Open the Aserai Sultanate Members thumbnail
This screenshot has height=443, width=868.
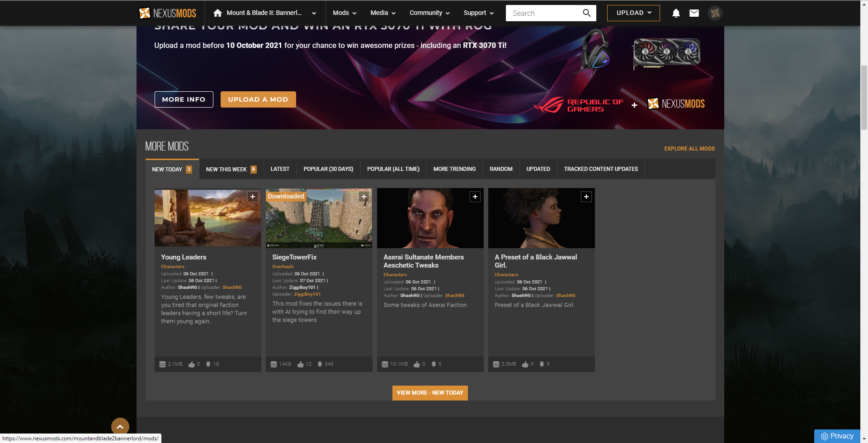(430, 218)
